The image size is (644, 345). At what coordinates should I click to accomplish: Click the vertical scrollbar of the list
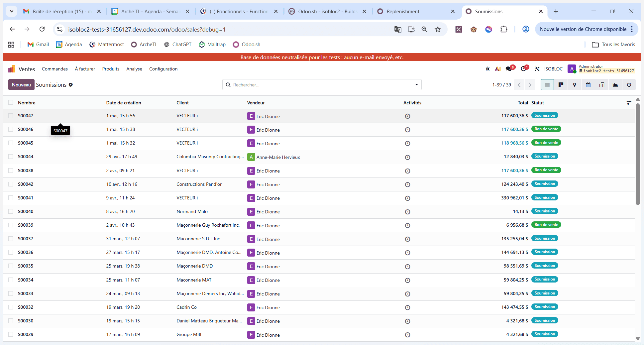pyautogui.click(x=637, y=154)
